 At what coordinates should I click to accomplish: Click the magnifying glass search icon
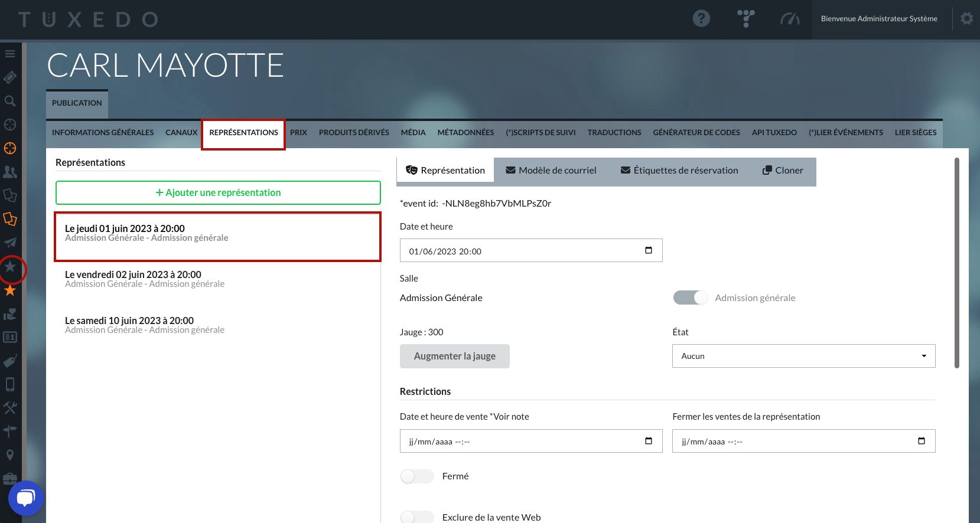[10, 101]
